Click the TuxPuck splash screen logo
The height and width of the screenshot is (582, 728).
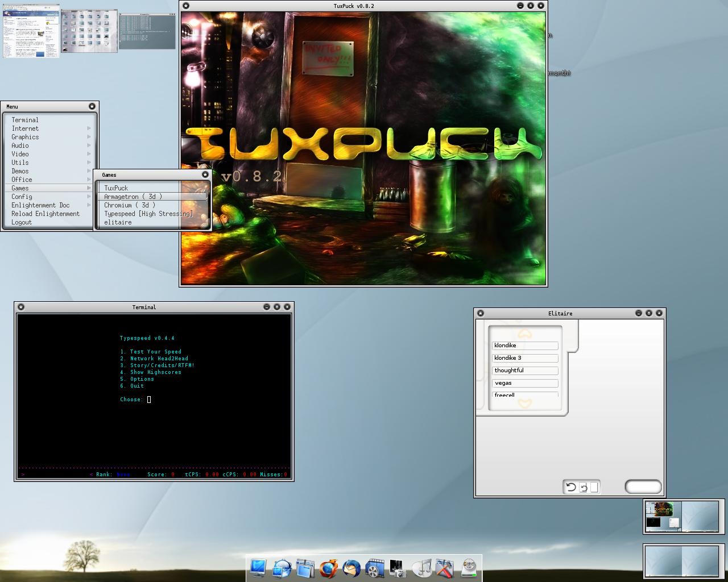tap(364, 143)
